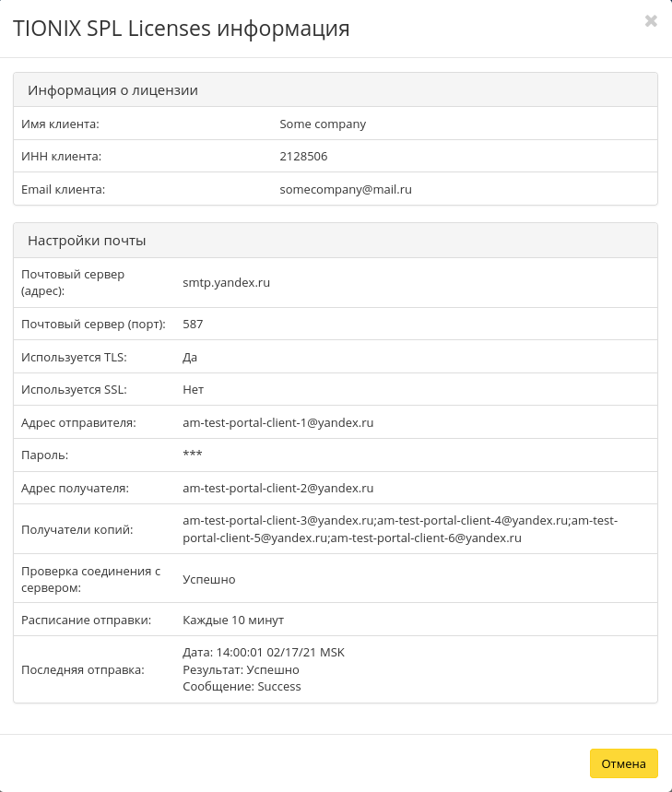Click the copy recipients address list
Screen dimensions: 672x792
click(x=399, y=529)
